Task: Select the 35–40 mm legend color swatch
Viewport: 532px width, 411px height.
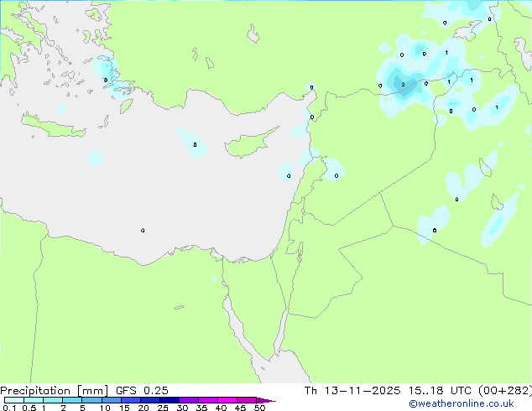Action: click(x=207, y=400)
